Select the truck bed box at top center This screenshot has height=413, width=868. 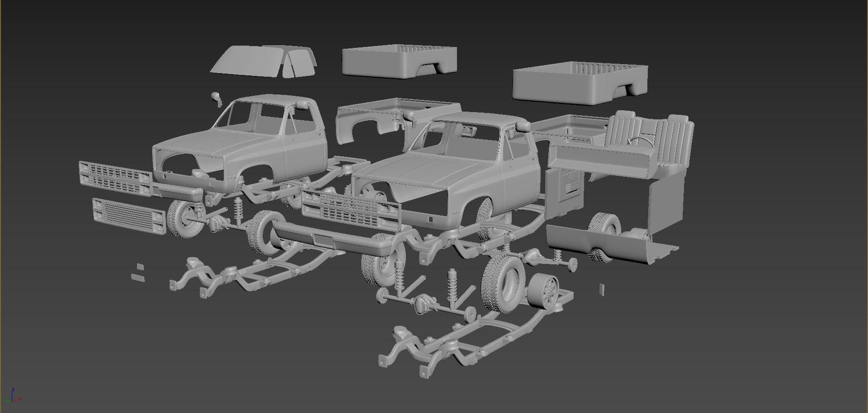click(400, 62)
